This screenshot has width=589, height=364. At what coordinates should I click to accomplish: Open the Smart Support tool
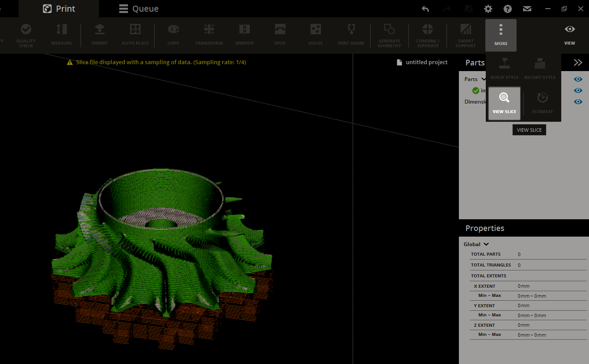point(465,35)
